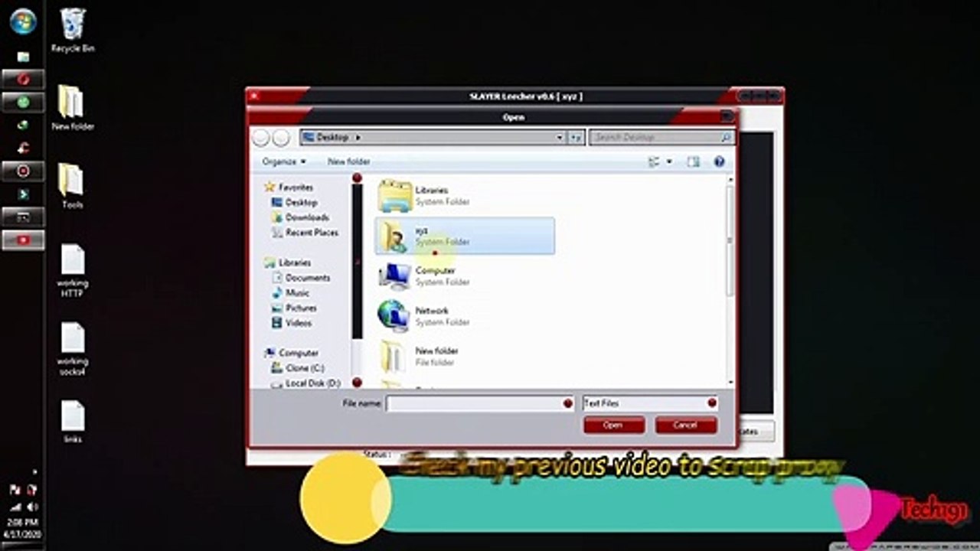
Task: Click the file list scroll-down arrow
Action: click(x=730, y=382)
